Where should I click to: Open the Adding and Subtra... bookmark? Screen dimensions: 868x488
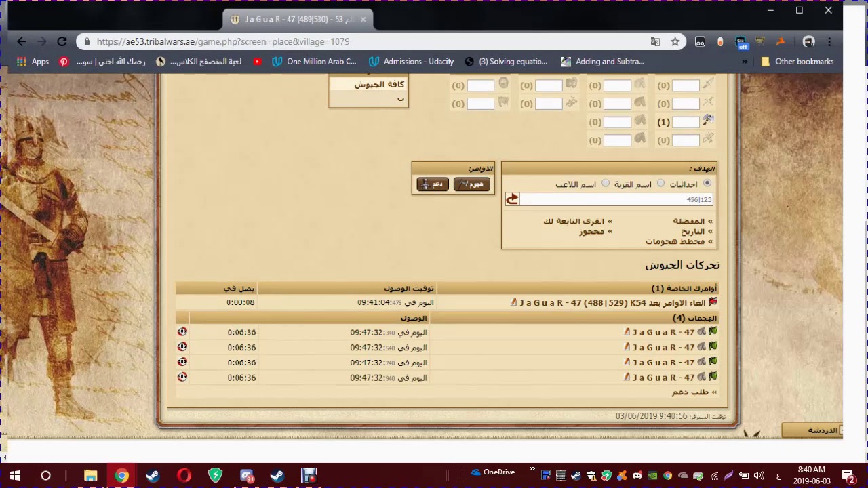602,62
